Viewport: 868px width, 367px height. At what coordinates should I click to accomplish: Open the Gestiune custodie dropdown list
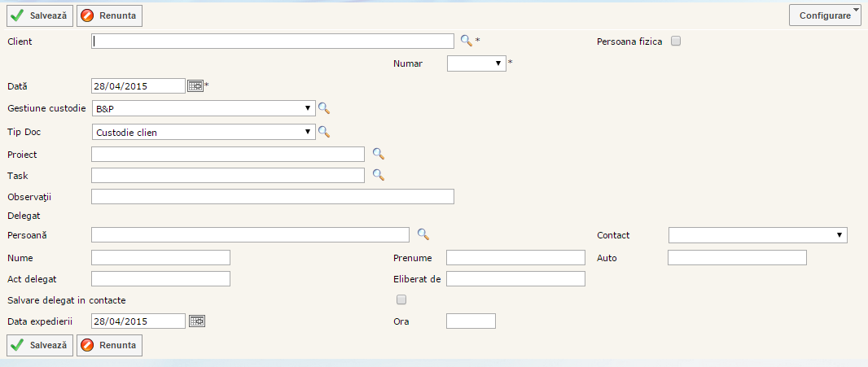click(x=203, y=108)
